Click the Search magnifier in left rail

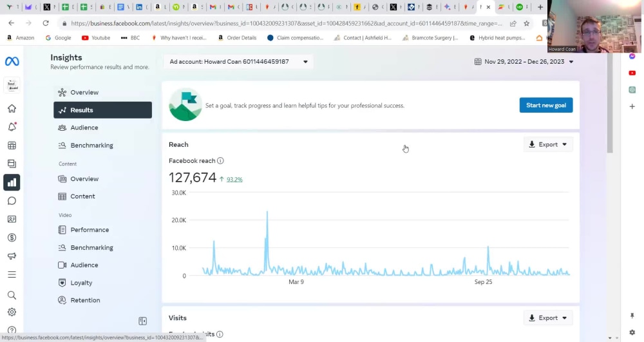[x=12, y=295]
